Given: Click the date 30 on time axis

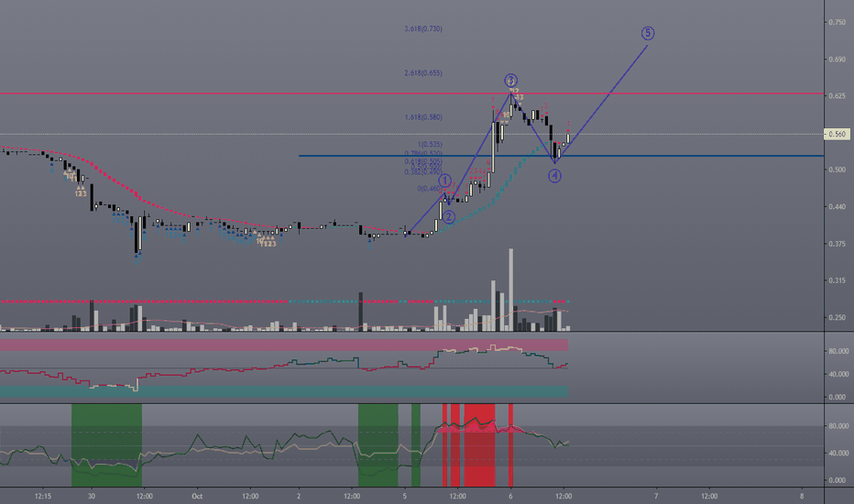Looking at the screenshot, I should [92, 496].
